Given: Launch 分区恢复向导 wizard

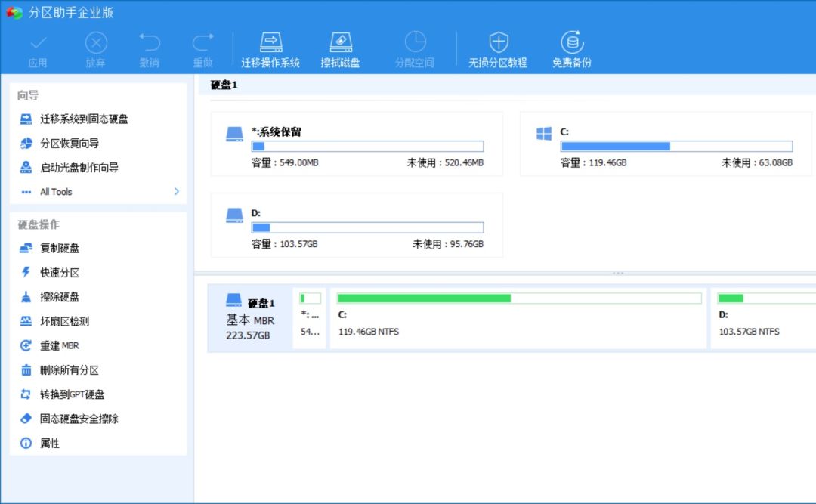Looking at the screenshot, I should pos(60,143).
